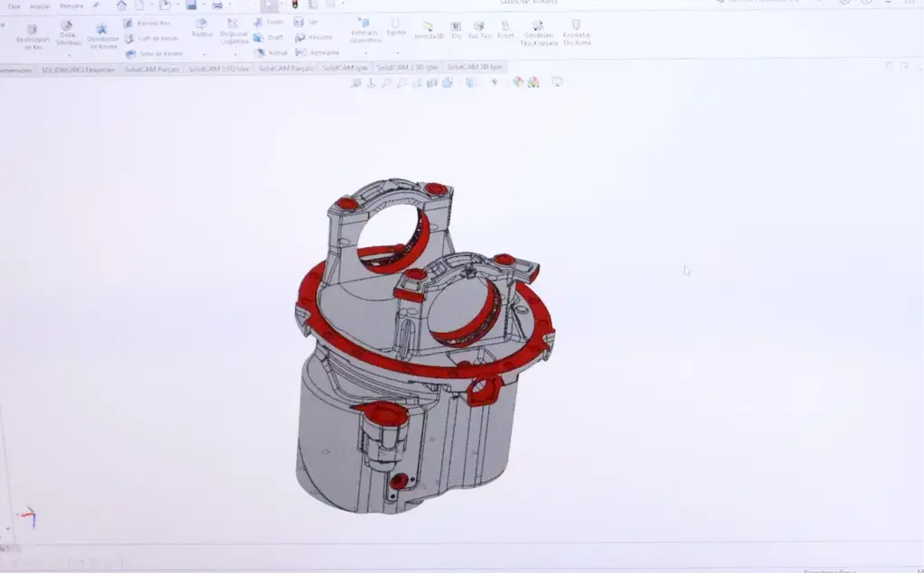The height and width of the screenshot is (573, 924).
Task: Click the Kesişme intersect tool
Action: pos(313,37)
